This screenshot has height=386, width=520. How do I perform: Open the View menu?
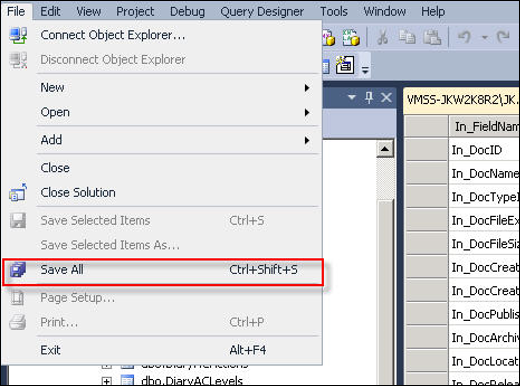88,12
